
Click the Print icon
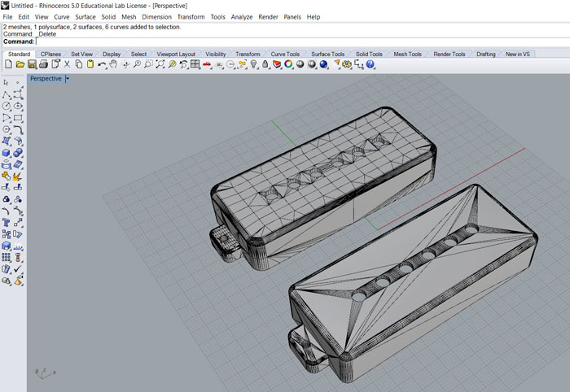pyautogui.click(x=44, y=64)
